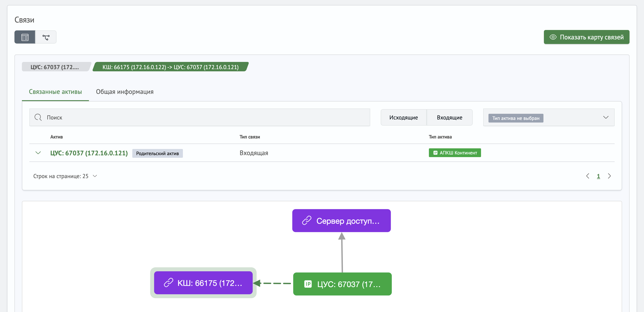Click the link icon on КШ: 66175 node
The image size is (644, 312).
tap(168, 283)
